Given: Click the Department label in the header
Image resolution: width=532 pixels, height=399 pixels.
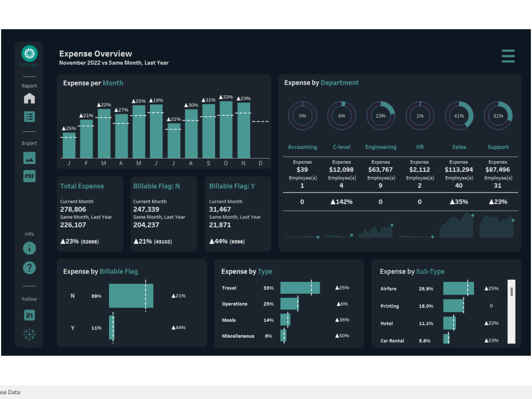Looking at the screenshot, I should pyautogui.click(x=339, y=82).
